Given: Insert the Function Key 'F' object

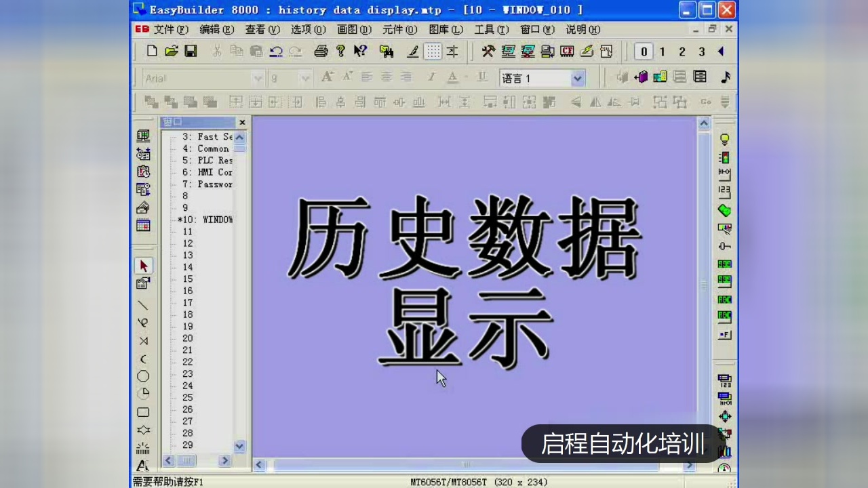Looking at the screenshot, I should click(x=724, y=335).
